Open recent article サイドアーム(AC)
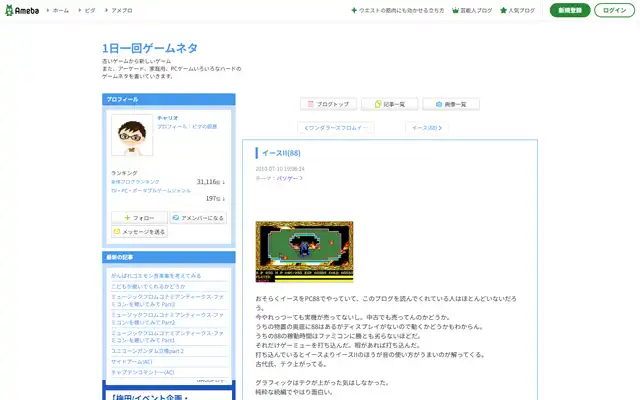 132,362
